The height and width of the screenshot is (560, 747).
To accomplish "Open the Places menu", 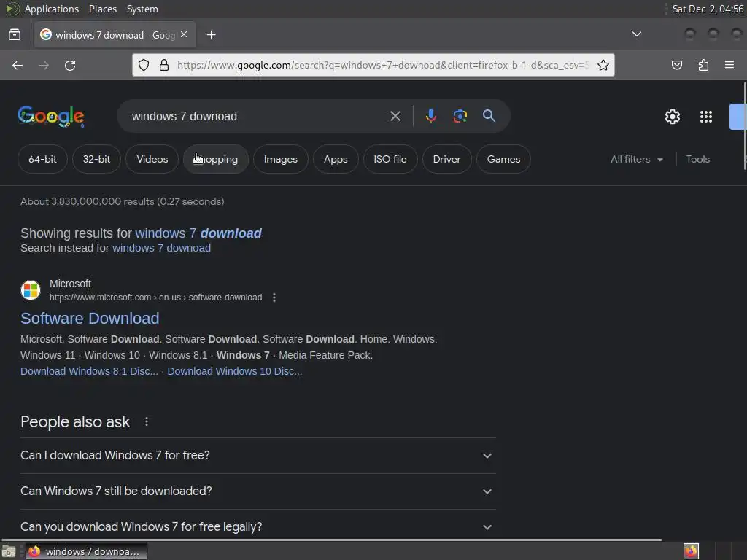I will click(102, 9).
